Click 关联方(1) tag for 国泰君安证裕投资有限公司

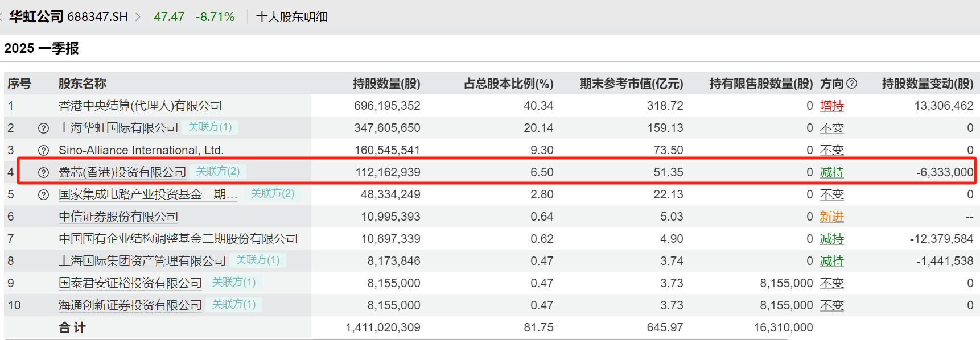pos(234,282)
